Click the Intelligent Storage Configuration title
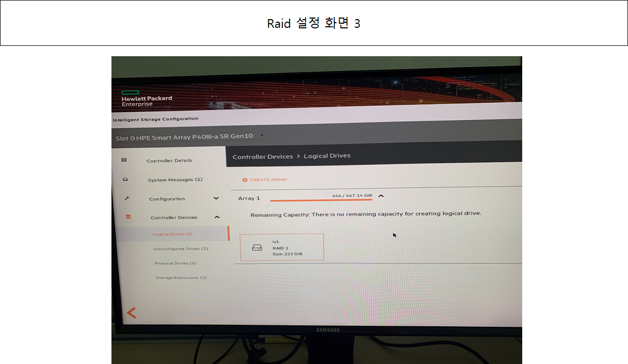Screen dimensions: 628x364 coord(155,119)
